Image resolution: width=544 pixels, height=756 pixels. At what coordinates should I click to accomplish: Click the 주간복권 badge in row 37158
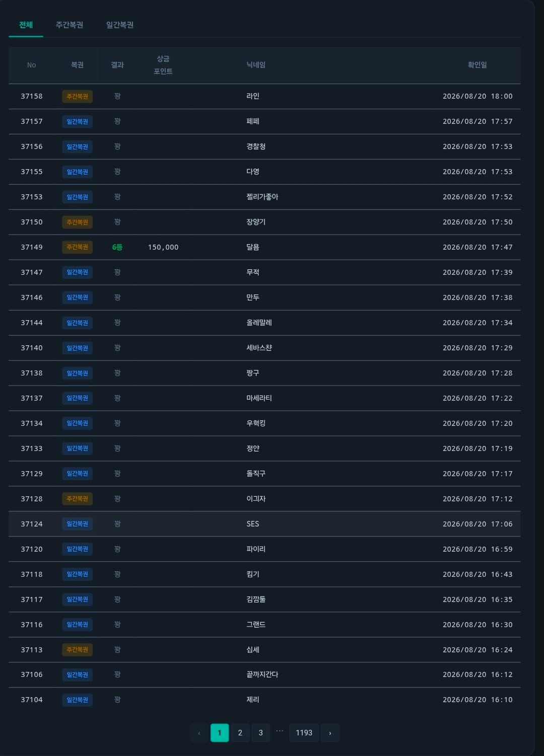coord(77,96)
